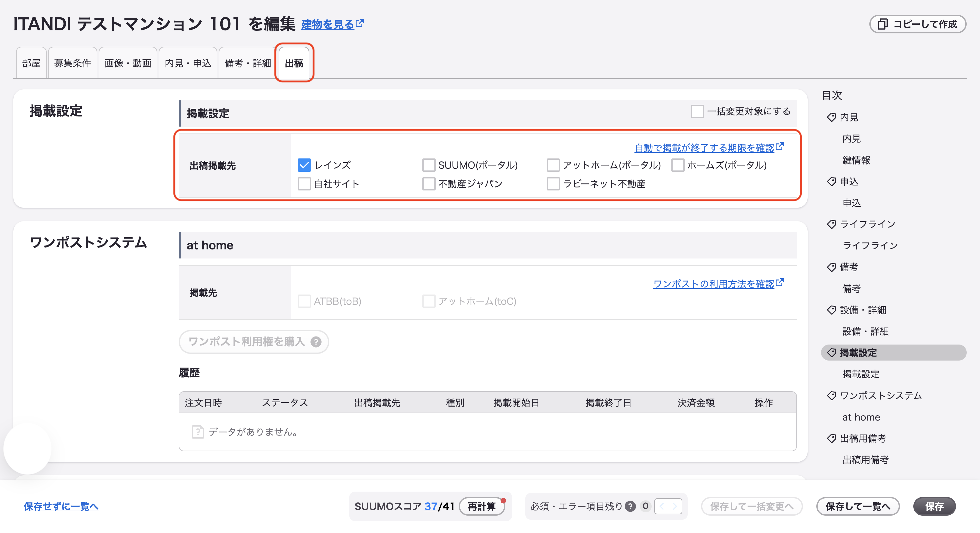The height and width of the screenshot is (533, 980).
Task: Jump to ライフライン sub-item in 目次
Action: point(870,245)
